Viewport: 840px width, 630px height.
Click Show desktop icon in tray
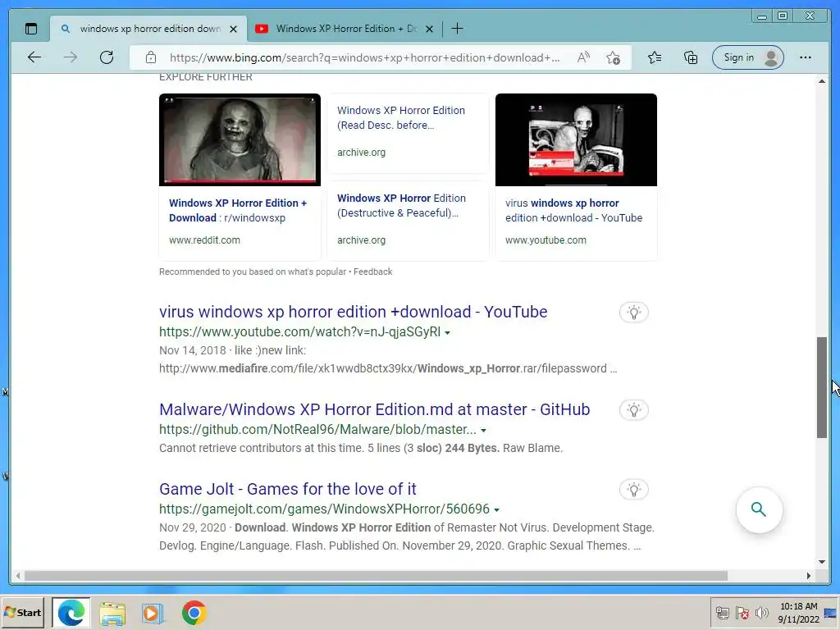pyautogui.click(x=831, y=613)
